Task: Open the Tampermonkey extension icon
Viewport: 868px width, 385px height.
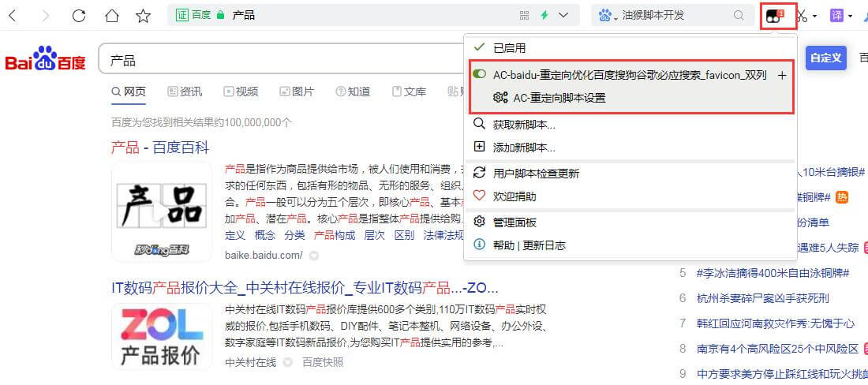Action: [775, 16]
